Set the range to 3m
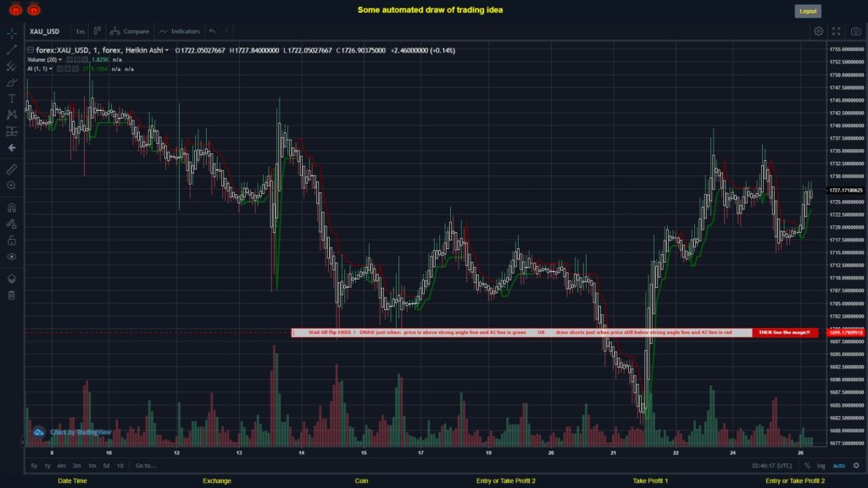868x488 pixels. pos(76,466)
